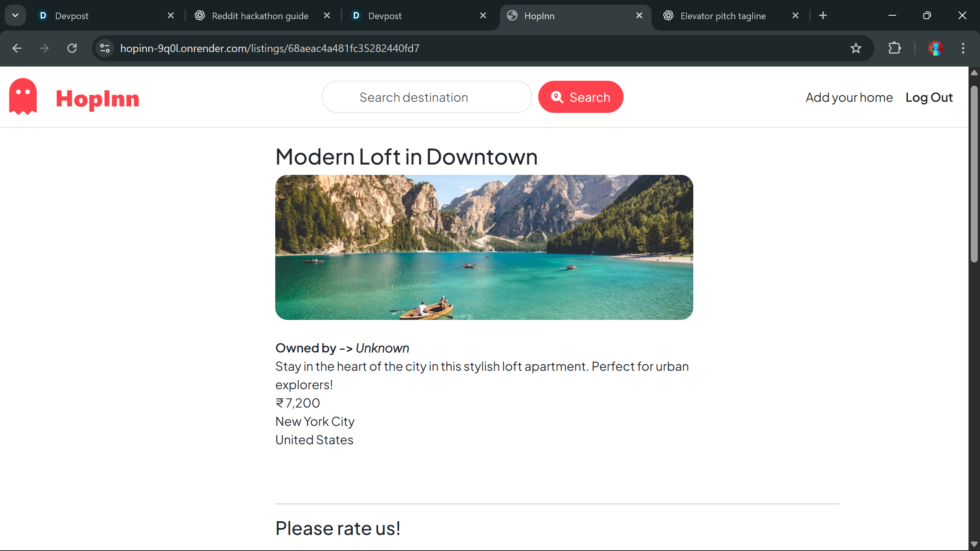This screenshot has height=551, width=980.
Task: Open the browser Extensions puzzle icon
Action: tap(894, 48)
